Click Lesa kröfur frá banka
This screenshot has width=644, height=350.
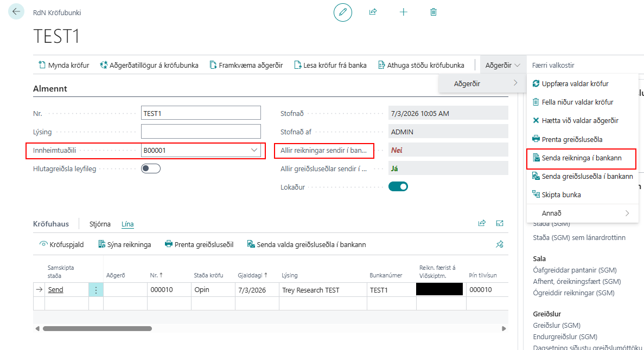[330, 65]
